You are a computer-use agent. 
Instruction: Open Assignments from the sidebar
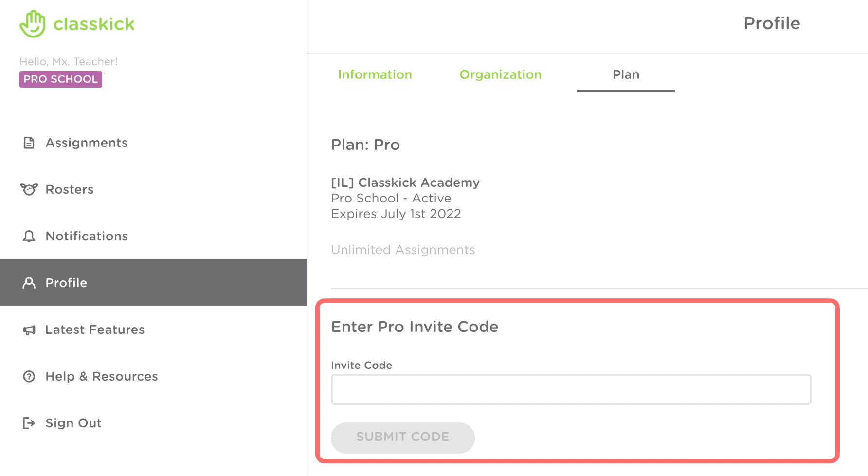pyautogui.click(x=87, y=143)
